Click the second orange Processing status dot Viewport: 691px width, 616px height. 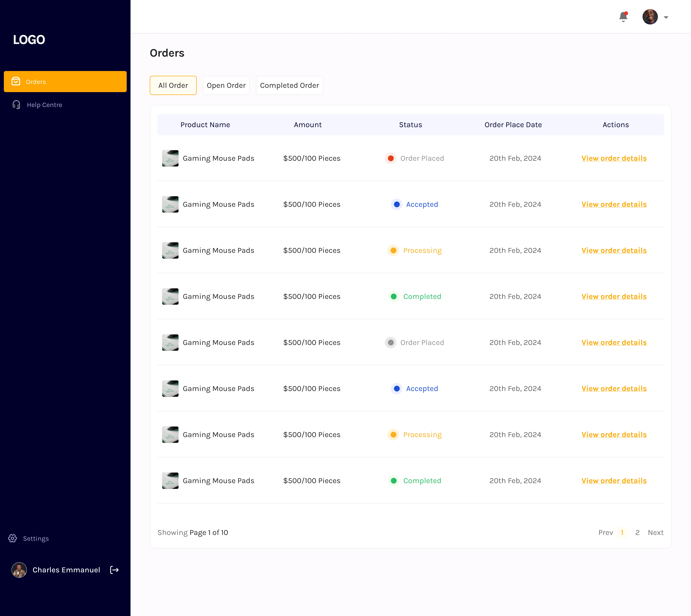(393, 434)
